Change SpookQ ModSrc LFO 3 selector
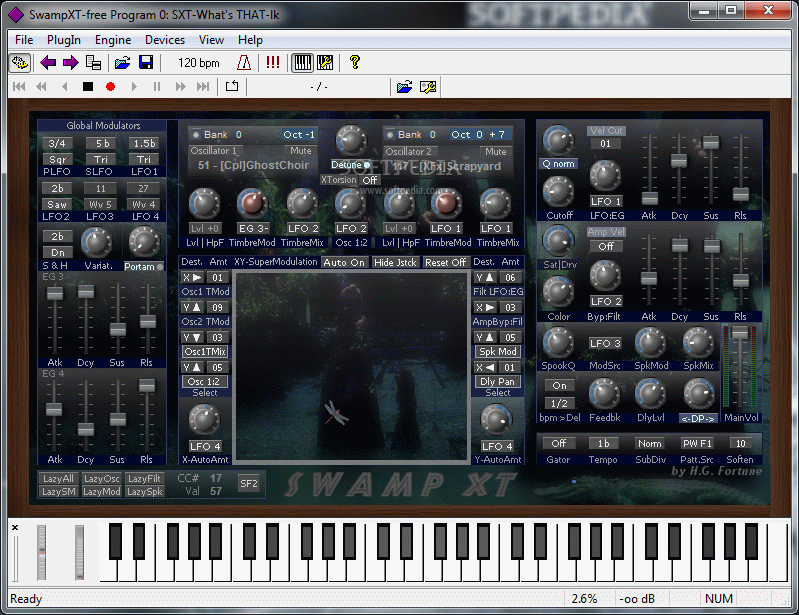 click(605, 343)
